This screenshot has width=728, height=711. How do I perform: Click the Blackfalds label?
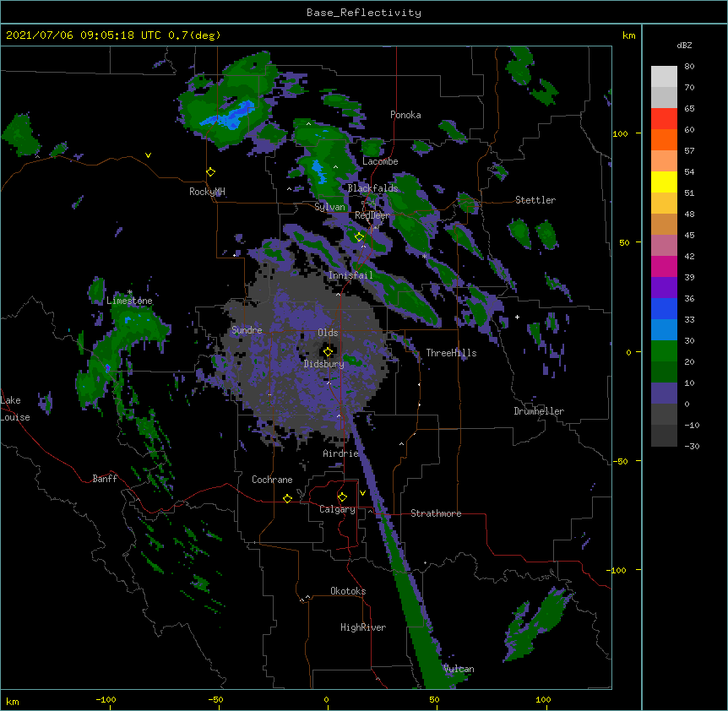[372, 188]
